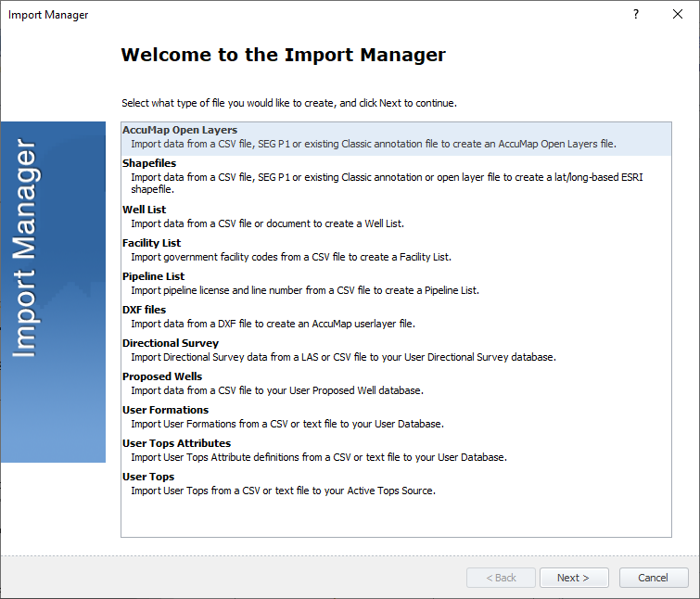Choose User Tops Attributes import type
The width and height of the screenshot is (700, 599).
tap(176, 443)
